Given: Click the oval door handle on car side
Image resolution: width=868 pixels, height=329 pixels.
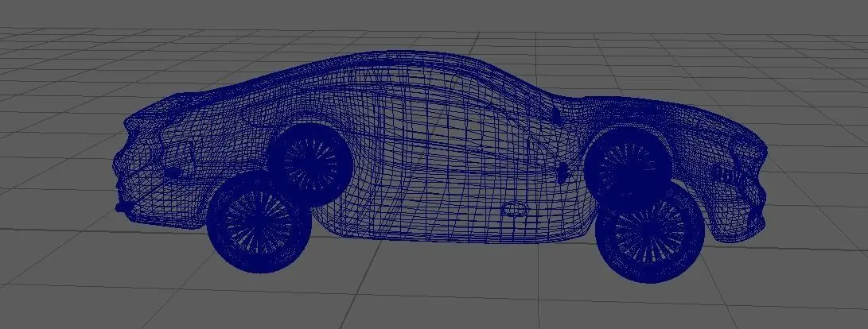Looking at the screenshot, I should (513, 209).
